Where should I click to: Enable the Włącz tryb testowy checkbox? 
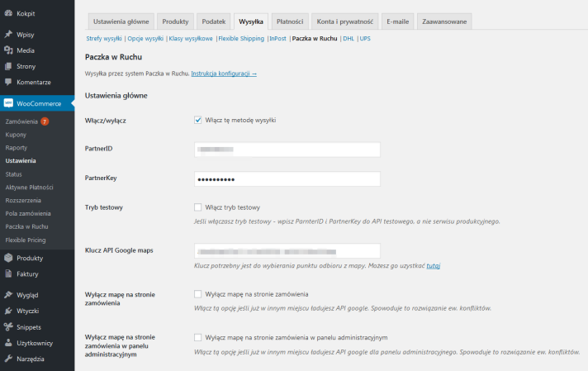(x=197, y=207)
